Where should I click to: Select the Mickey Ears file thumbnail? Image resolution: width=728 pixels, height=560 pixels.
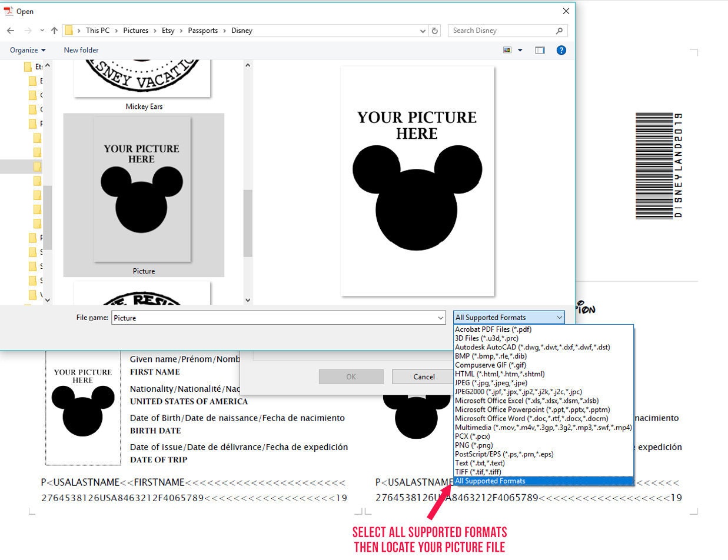(x=142, y=79)
